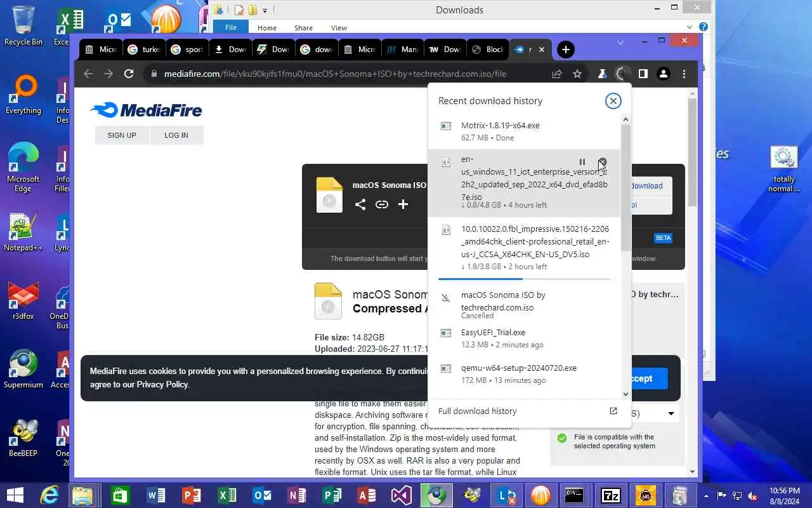Image resolution: width=812 pixels, height=508 pixels.
Task: Open the Chrome Labs flask icon
Action: click(602, 74)
